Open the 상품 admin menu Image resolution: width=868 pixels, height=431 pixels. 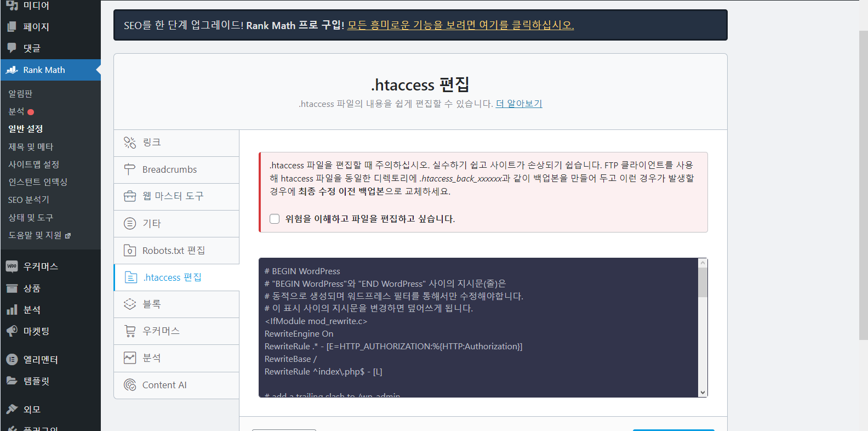(50, 288)
